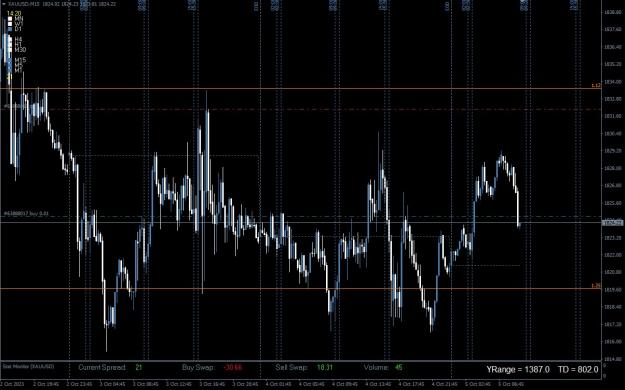Click the spread value 21
Viewport: 625px width, 390px height.
coord(138,367)
